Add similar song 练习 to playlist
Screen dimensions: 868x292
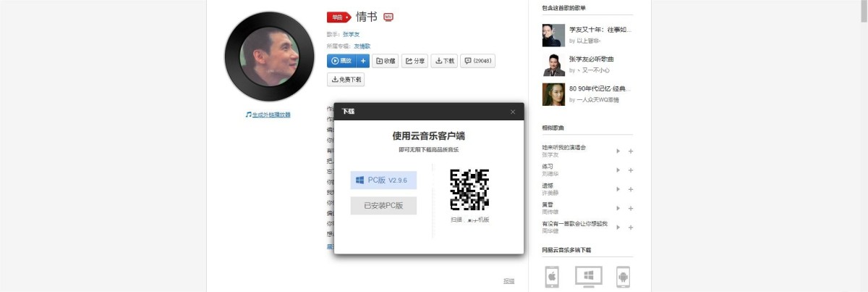631,170
